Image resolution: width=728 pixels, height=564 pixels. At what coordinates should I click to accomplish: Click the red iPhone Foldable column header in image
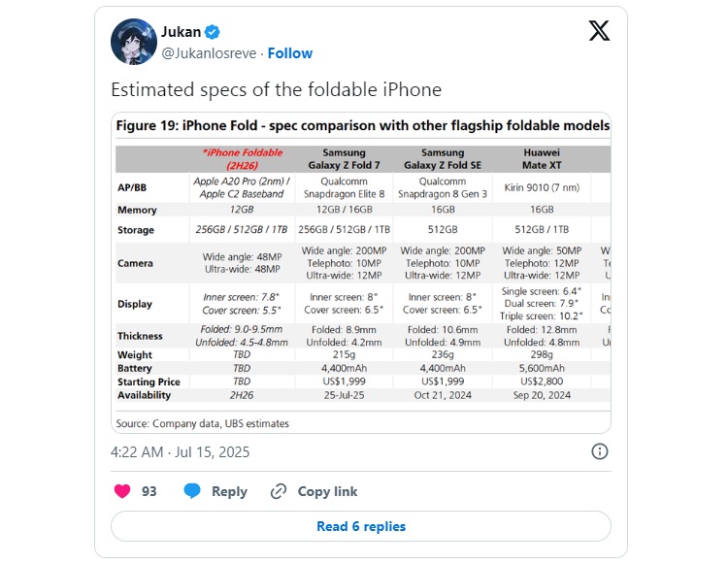(242, 158)
